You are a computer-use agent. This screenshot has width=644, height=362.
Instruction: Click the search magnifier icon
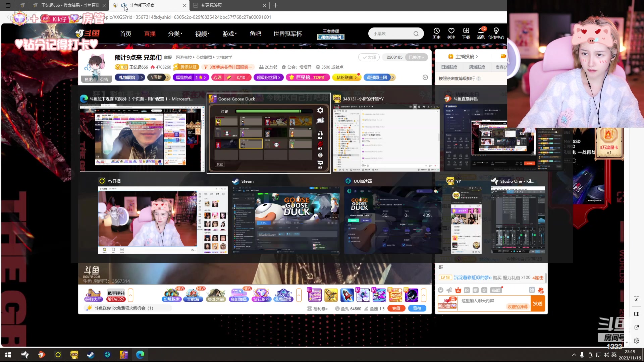(x=416, y=34)
